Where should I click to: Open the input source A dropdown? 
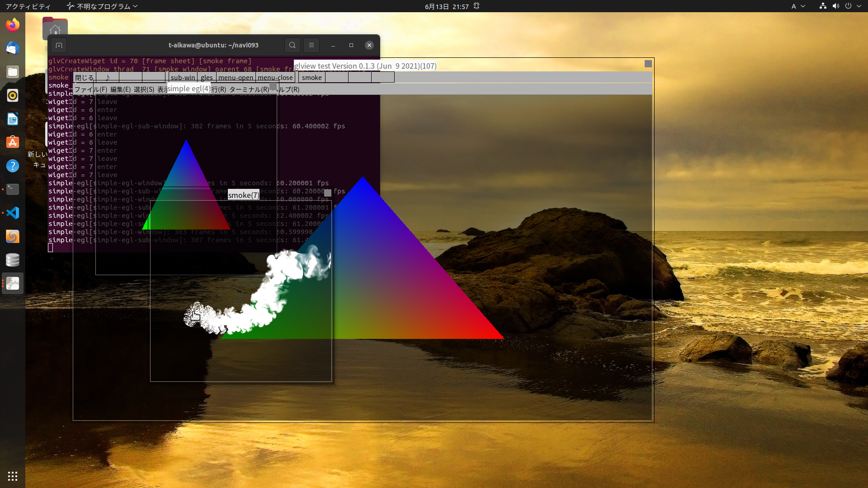(x=798, y=6)
